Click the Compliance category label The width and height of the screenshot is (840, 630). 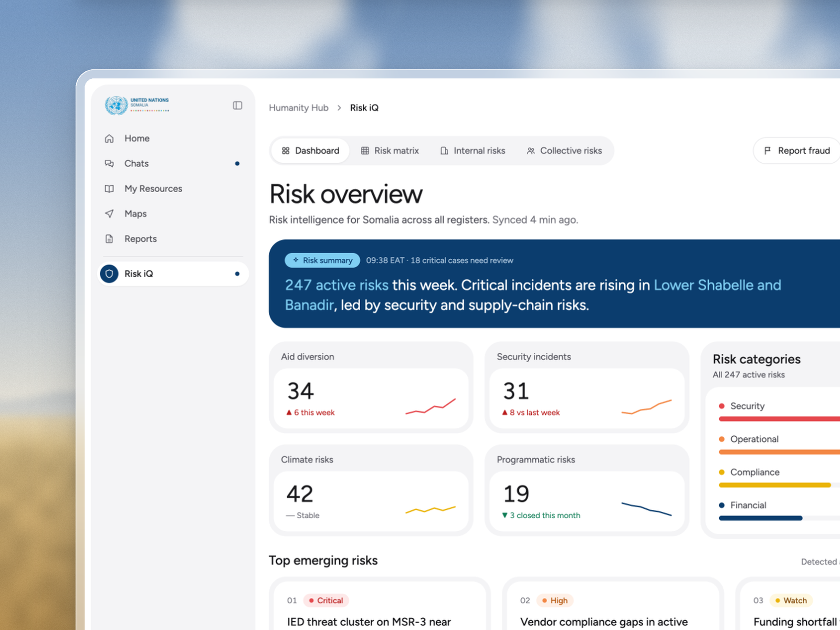pyautogui.click(x=755, y=472)
